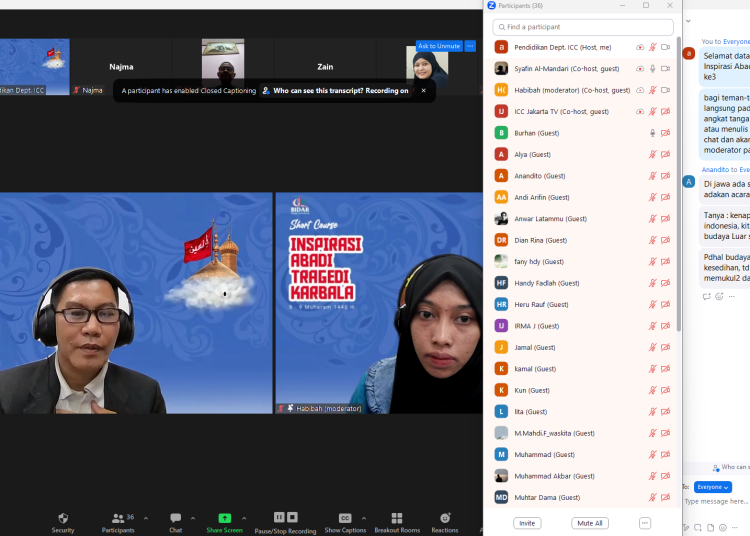
Task: Click Anandito's muted microphone icon
Action: (652, 176)
